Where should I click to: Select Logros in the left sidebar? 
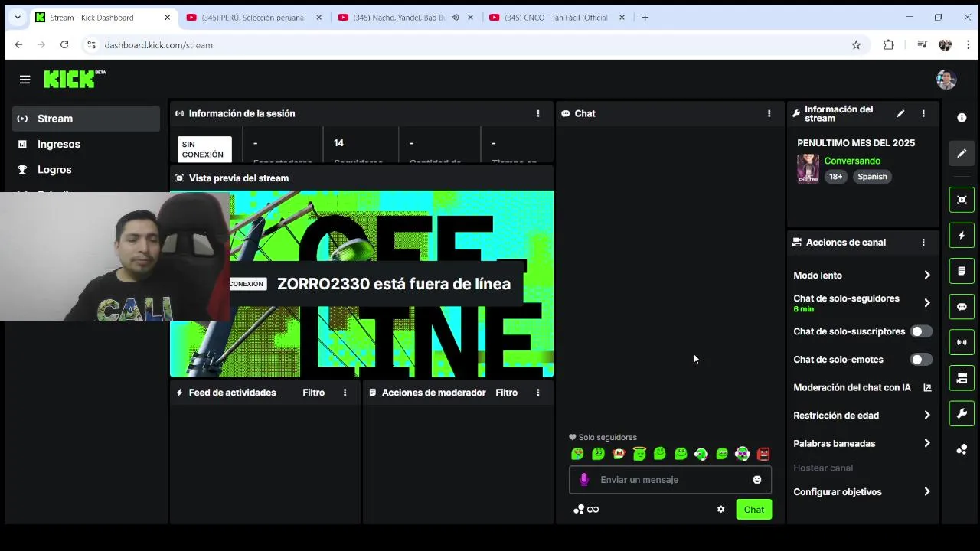click(x=86, y=170)
